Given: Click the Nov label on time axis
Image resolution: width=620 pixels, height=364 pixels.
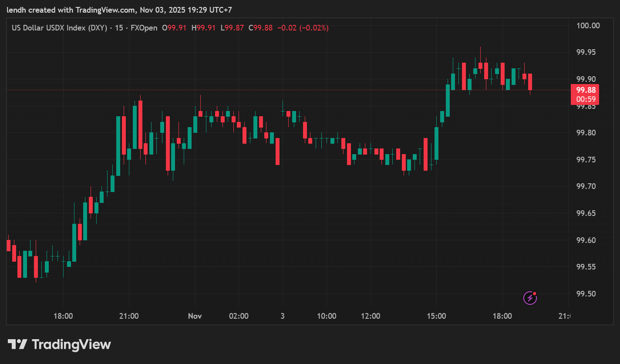Looking at the screenshot, I should point(195,316).
